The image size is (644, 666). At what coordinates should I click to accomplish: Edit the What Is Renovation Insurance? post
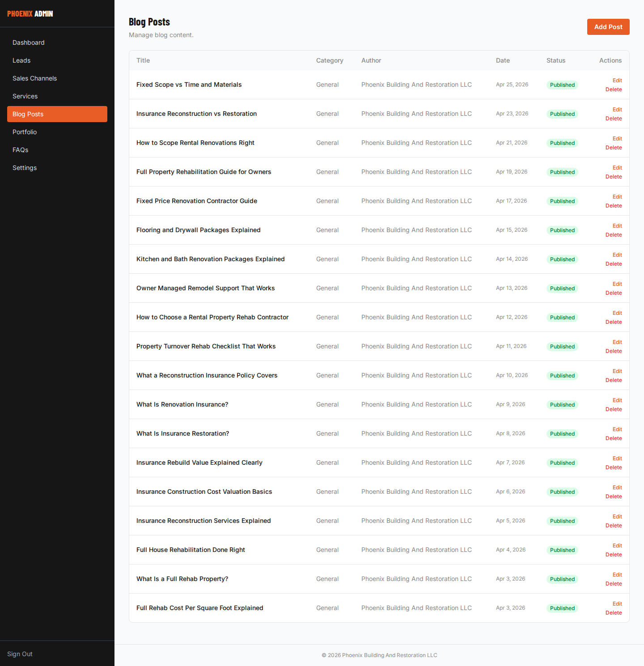617,400
